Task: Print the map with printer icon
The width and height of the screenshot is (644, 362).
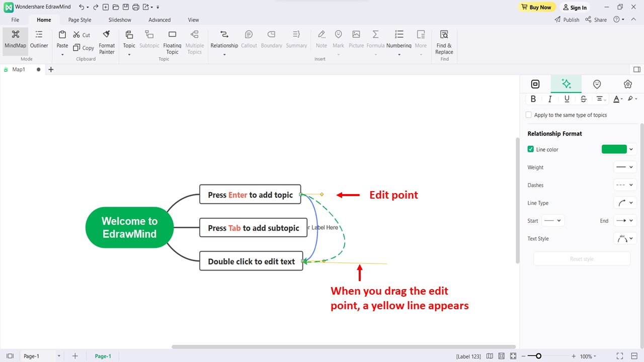Action: [136, 7]
